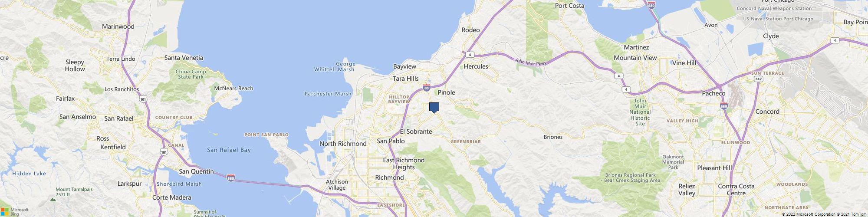The height and width of the screenshot is (217, 868).
Task: Click the Concord city label
Action: tap(767, 112)
